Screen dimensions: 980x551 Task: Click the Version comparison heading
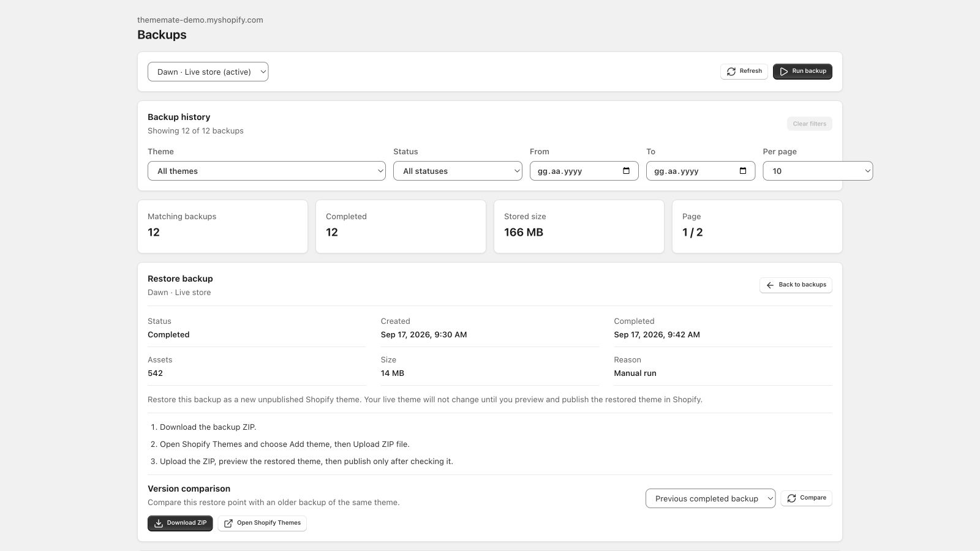[189, 489]
